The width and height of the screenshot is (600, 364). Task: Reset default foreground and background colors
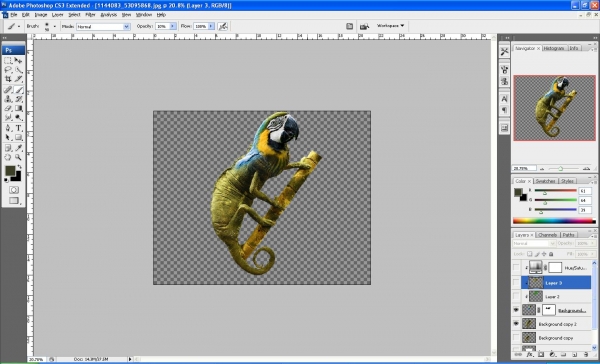pos(7,180)
